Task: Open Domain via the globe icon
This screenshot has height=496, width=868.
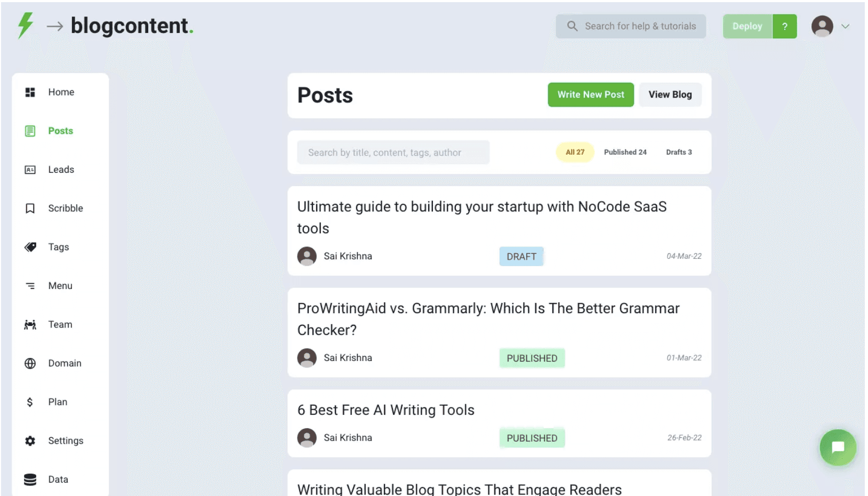Action: (x=30, y=363)
